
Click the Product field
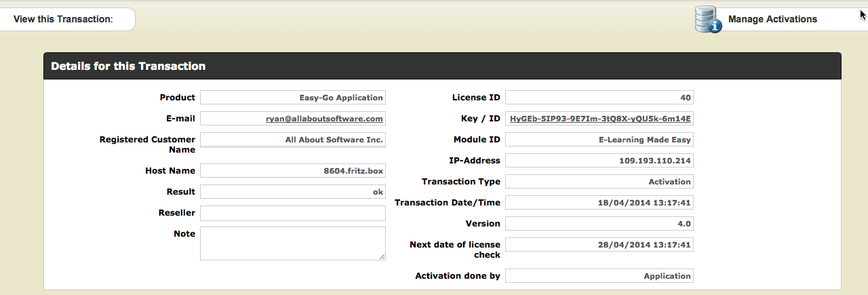point(293,98)
